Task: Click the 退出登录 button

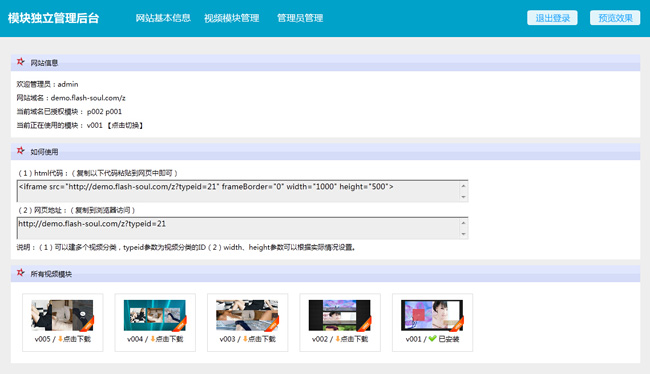Action: click(552, 18)
